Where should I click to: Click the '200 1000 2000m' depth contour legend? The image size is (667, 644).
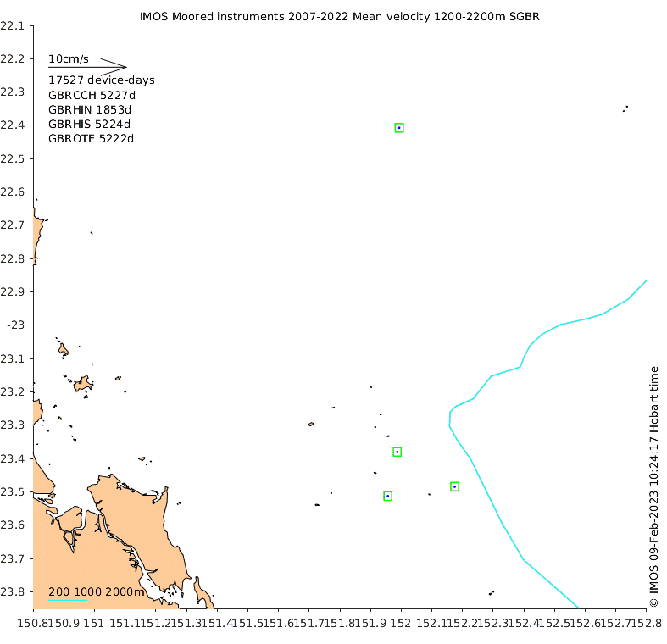coord(96,591)
